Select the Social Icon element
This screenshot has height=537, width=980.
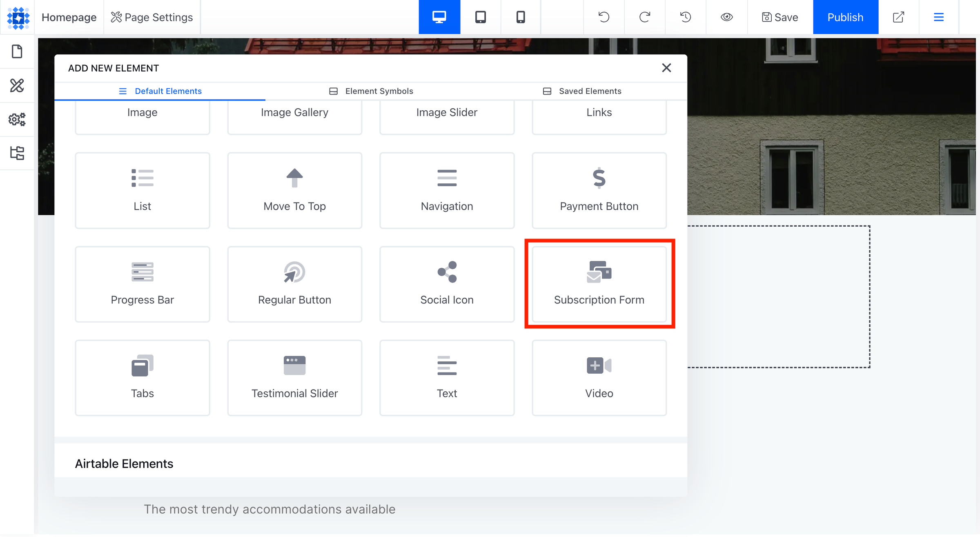click(x=447, y=284)
